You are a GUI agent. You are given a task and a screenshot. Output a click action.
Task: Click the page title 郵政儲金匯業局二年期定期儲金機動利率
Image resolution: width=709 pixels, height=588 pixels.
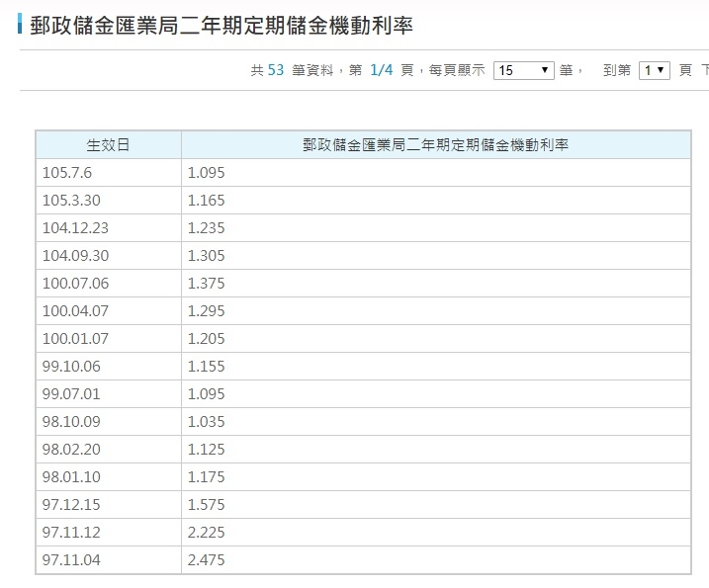222,25
